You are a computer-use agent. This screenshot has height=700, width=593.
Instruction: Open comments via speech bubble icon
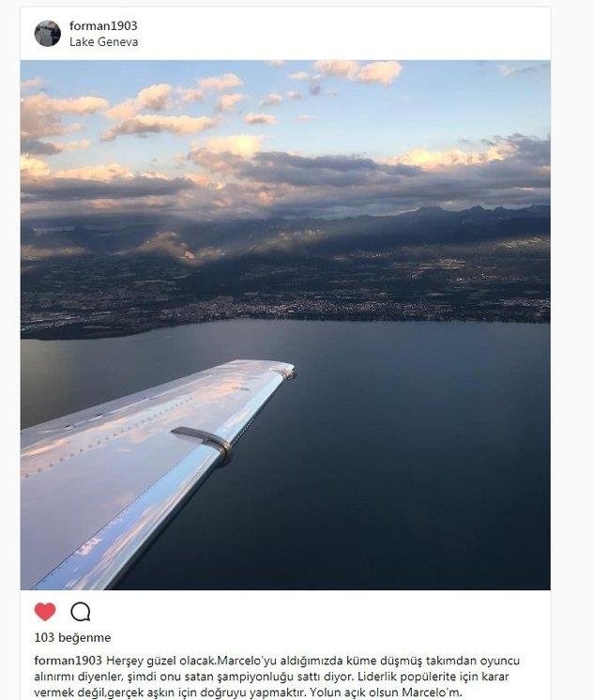tap(81, 612)
